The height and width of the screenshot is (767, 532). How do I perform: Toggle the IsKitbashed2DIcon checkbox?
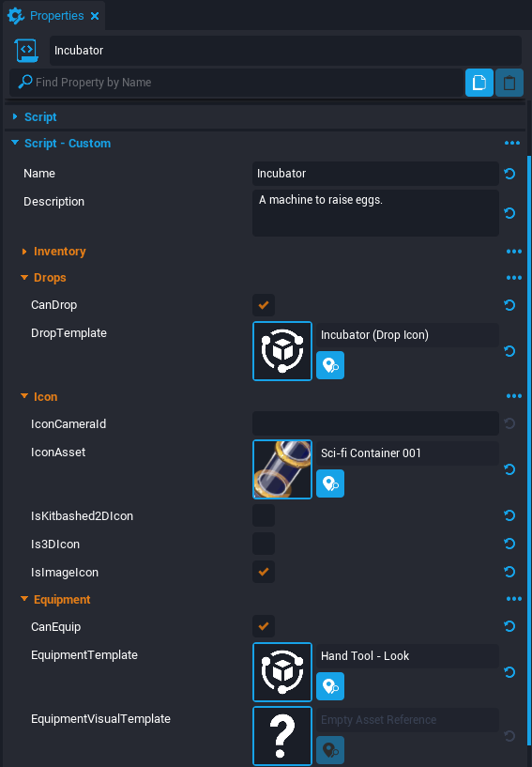(x=264, y=515)
